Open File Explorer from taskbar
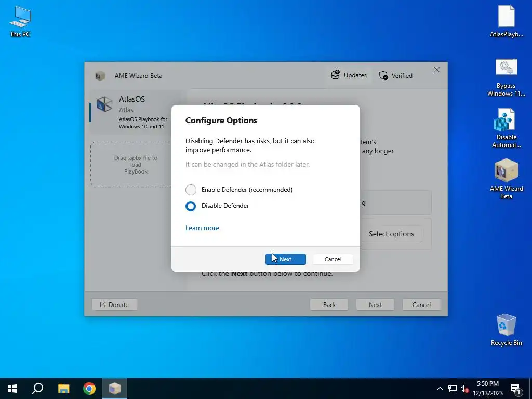 (63, 389)
